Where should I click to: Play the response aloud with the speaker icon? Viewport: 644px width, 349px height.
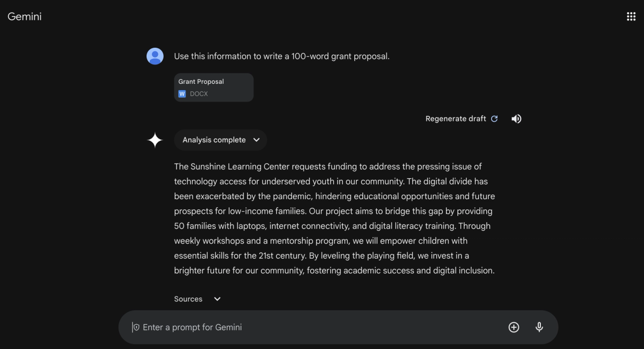pos(516,118)
